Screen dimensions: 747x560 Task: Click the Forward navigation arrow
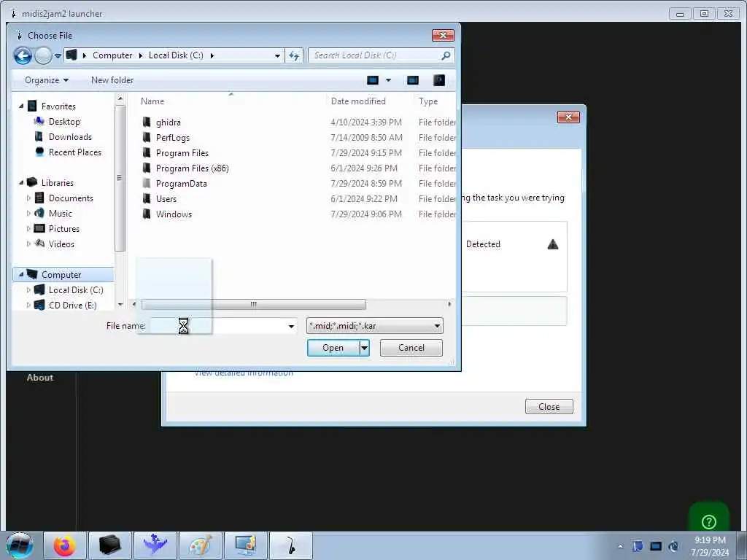(43, 55)
